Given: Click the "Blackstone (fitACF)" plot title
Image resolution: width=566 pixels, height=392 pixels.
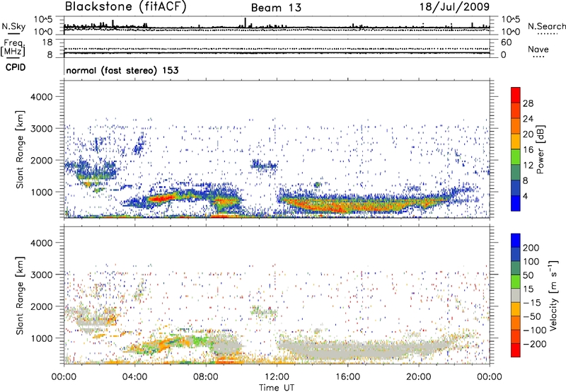Looking at the screenshot, I should (x=126, y=7).
